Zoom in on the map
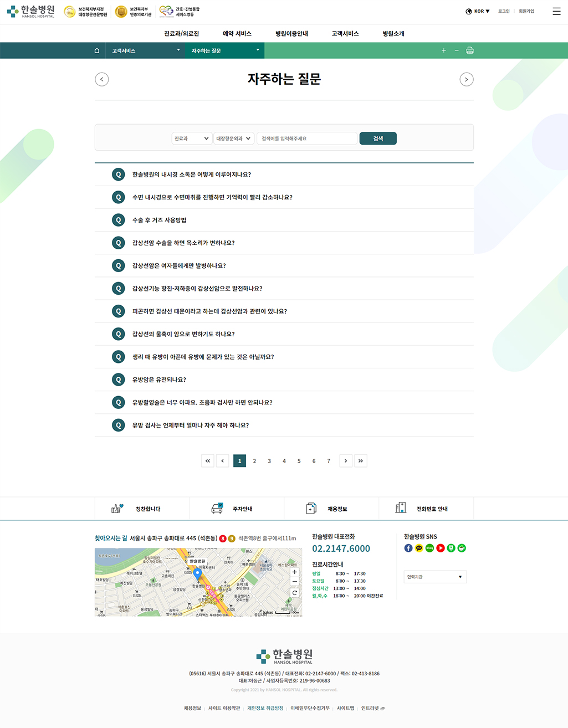Viewport: 568px width, 728px height. (x=295, y=572)
